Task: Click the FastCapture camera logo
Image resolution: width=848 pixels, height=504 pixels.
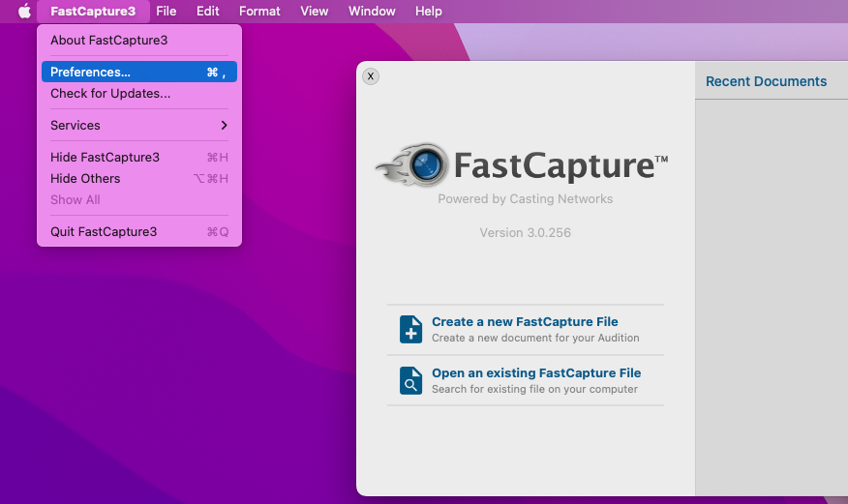Action: (412, 164)
